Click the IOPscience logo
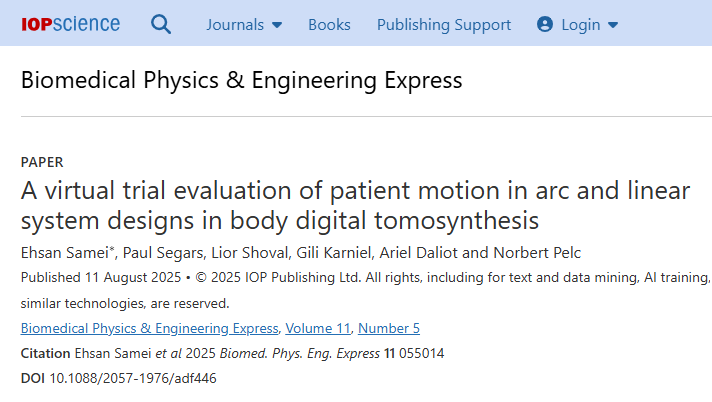Screen dimensions: 712x402 pos(70,24)
